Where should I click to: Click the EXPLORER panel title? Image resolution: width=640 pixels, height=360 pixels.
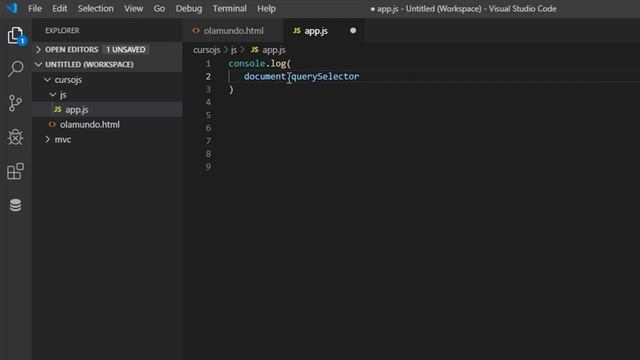pos(62,31)
